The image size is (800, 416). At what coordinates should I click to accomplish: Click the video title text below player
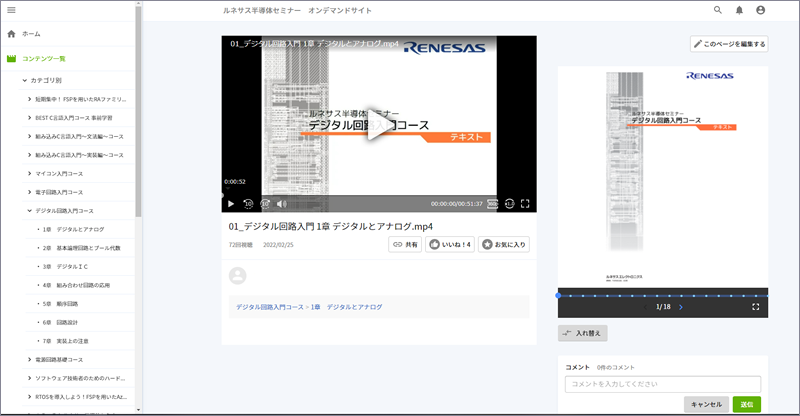tap(331, 226)
